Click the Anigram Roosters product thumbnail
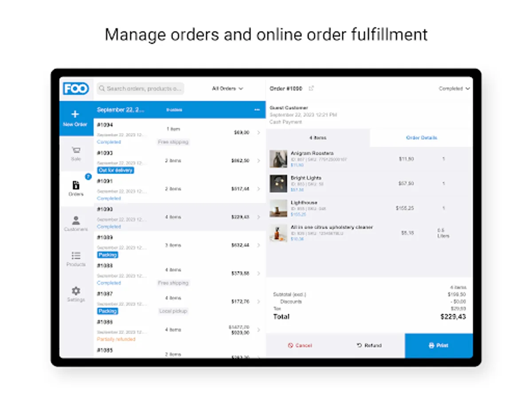The image size is (532, 399). coord(278,159)
